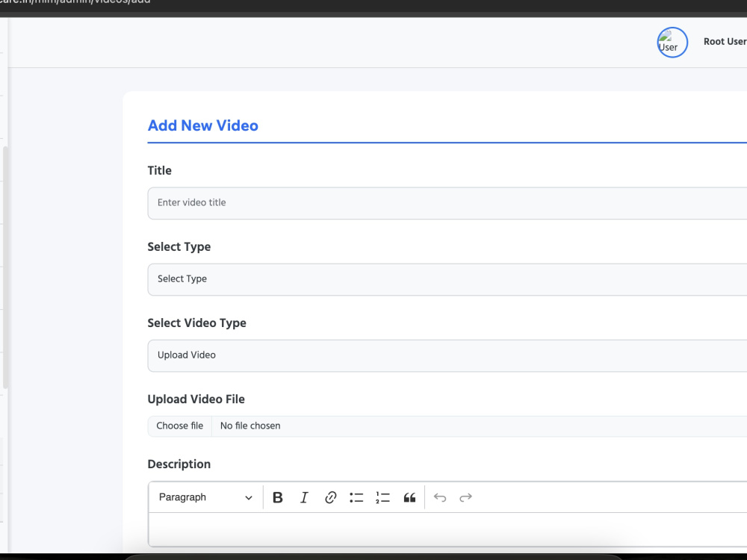This screenshot has height=560, width=747.
Task: Click the sidebar scrollbar handle
Action: click(x=5, y=267)
